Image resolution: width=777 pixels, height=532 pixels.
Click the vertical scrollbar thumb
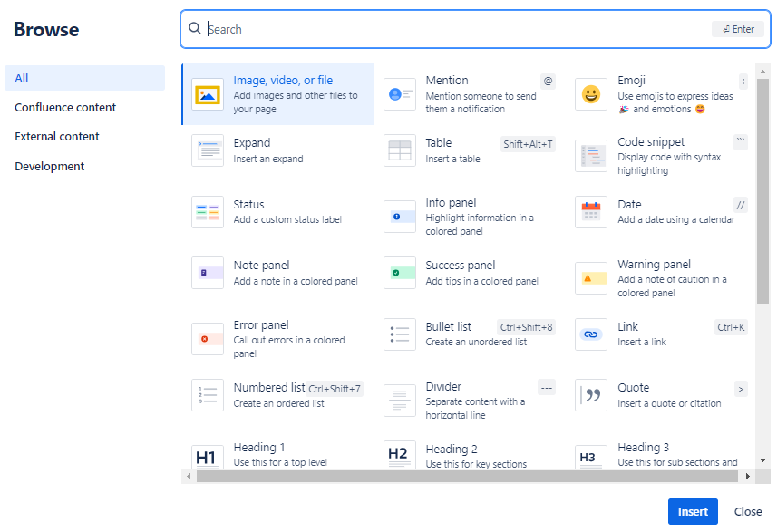(x=762, y=191)
